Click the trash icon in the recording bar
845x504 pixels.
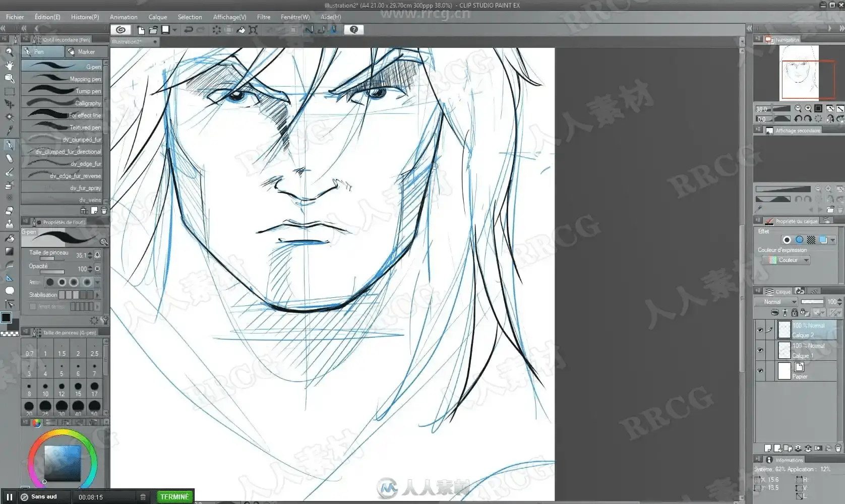tap(143, 497)
